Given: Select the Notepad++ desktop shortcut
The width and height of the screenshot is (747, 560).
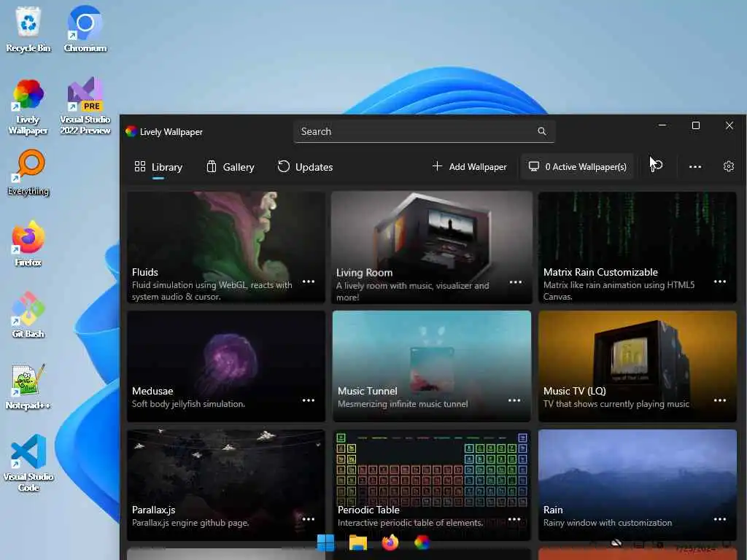Looking at the screenshot, I should (28, 386).
